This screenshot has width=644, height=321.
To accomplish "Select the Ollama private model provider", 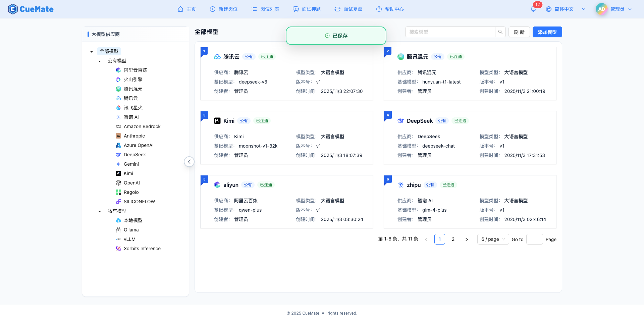I will point(131,230).
